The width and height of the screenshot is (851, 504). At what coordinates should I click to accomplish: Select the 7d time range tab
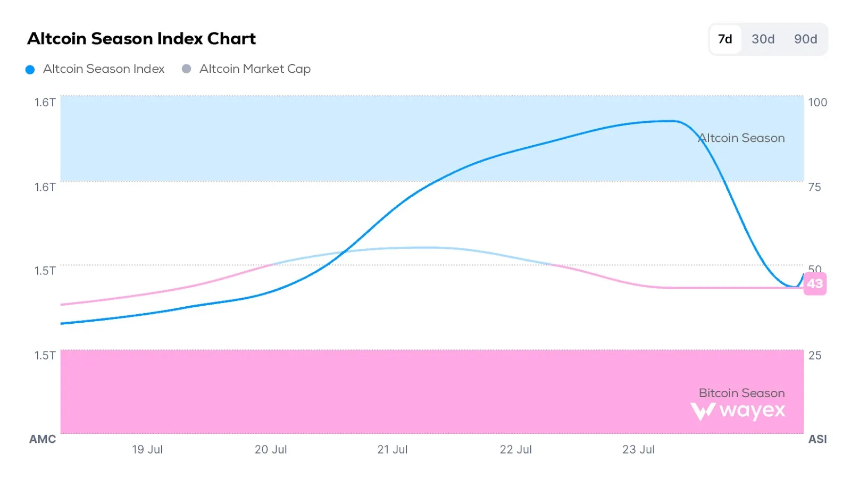pos(725,39)
